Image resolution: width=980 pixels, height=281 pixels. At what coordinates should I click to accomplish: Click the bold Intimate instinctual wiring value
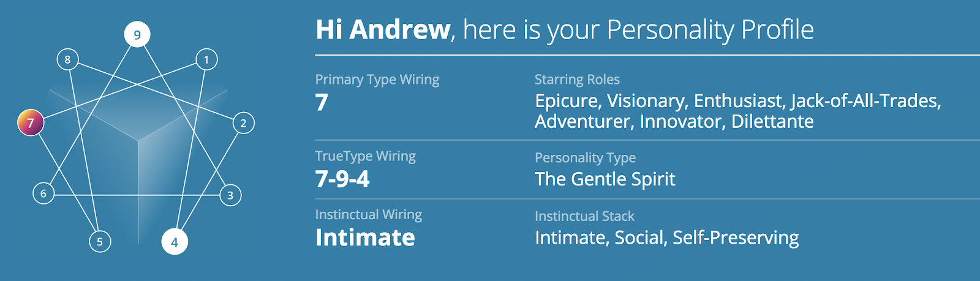pos(365,238)
